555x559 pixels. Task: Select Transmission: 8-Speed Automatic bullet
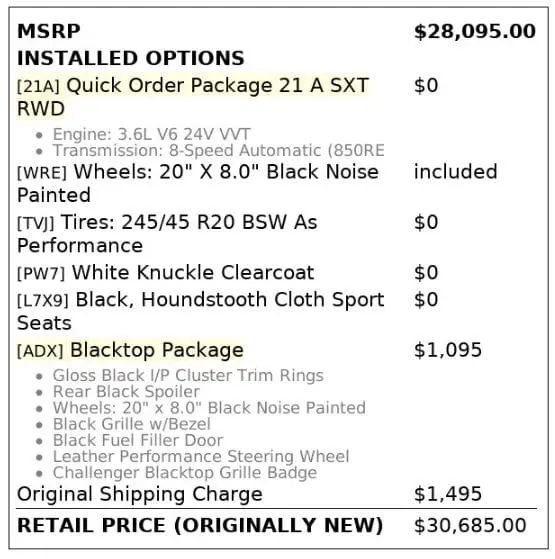(x=219, y=150)
